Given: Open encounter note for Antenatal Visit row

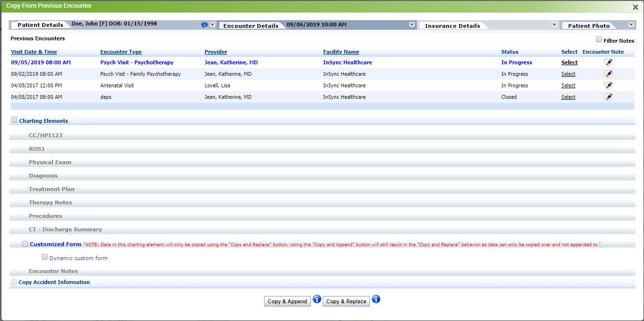Looking at the screenshot, I should pos(608,85).
